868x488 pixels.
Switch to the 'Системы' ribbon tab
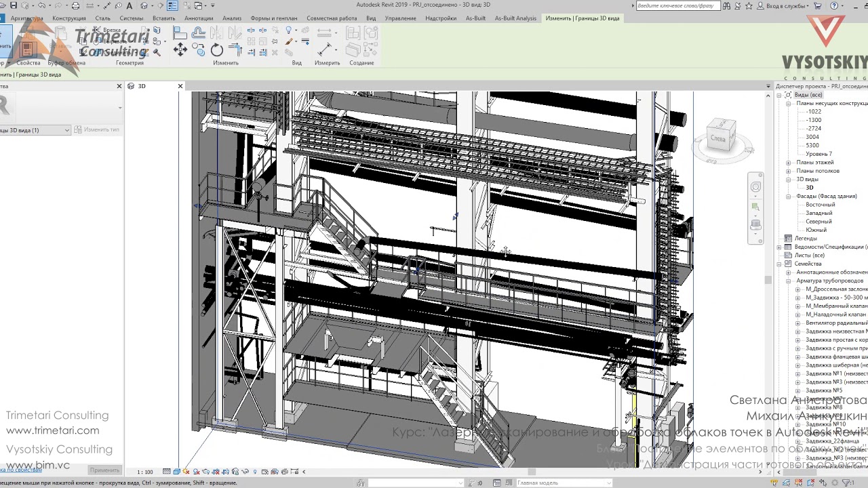(132, 18)
